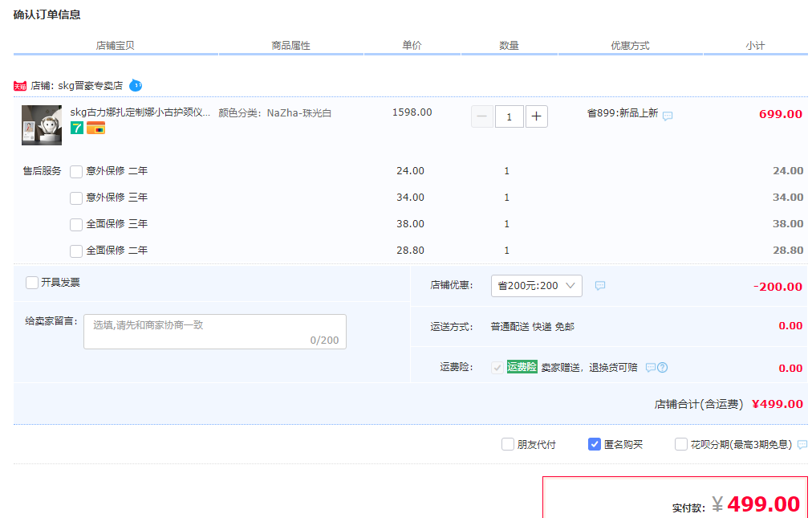Check 意外保修 二年 warranty option
The height and width of the screenshot is (518, 812).
[76, 172]
